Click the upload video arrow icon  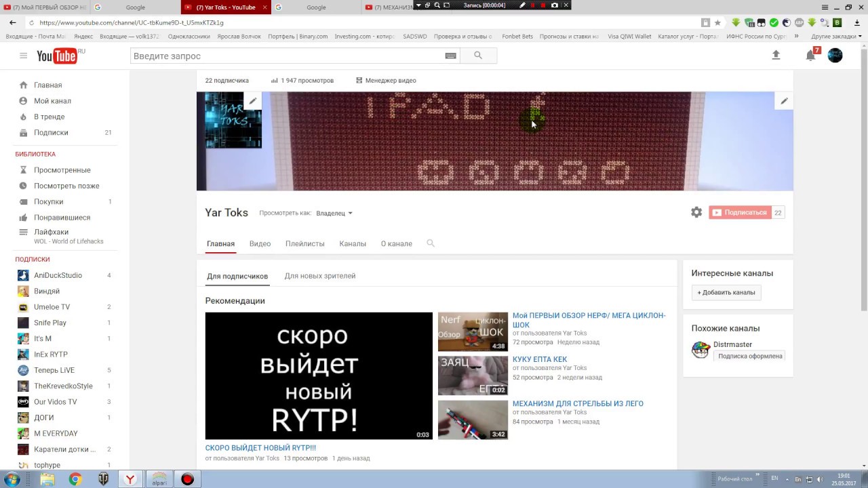pyautogui.click(x=776, y=56)
